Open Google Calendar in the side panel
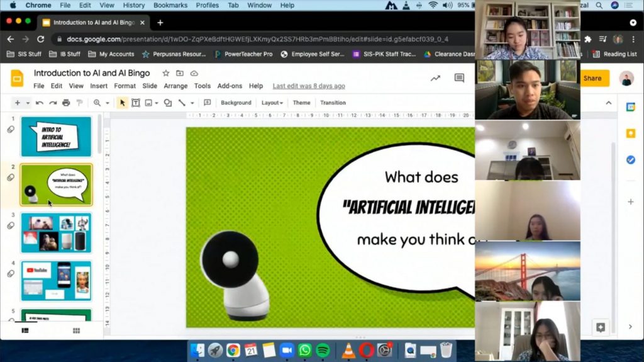This screenshot has width=644, height=362. (630, 107)
